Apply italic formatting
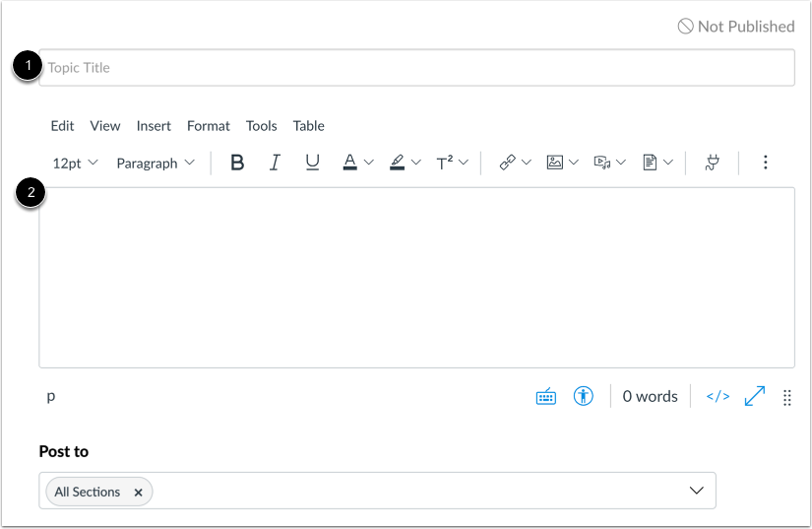The height and width of the screenshot is (529, 812). tap(275, 163)
